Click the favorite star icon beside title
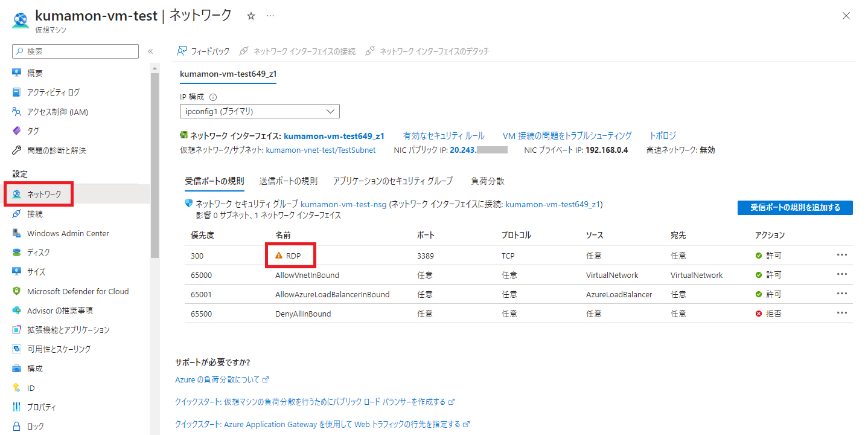The width and height of the screenshot is (868, 435). tap(251, 16)
